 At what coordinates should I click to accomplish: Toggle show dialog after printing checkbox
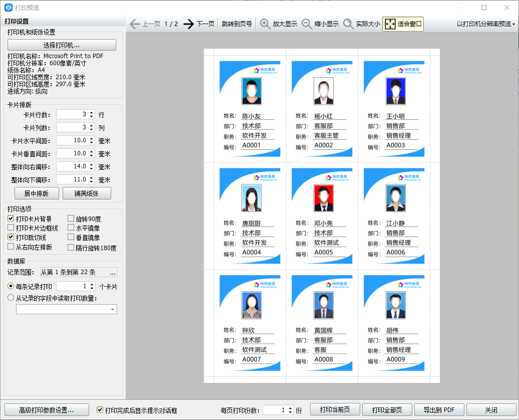pos(100,410)
